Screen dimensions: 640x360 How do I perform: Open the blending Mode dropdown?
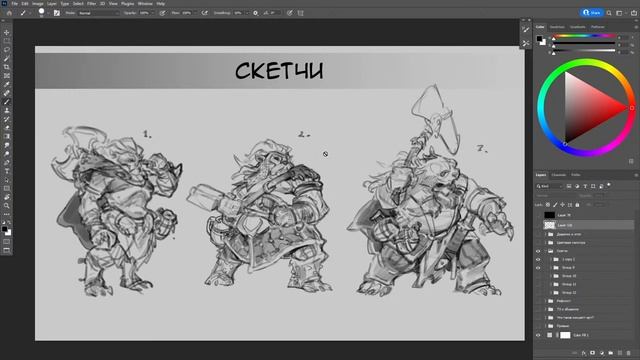pyautogui.click(x=99, y=13)
